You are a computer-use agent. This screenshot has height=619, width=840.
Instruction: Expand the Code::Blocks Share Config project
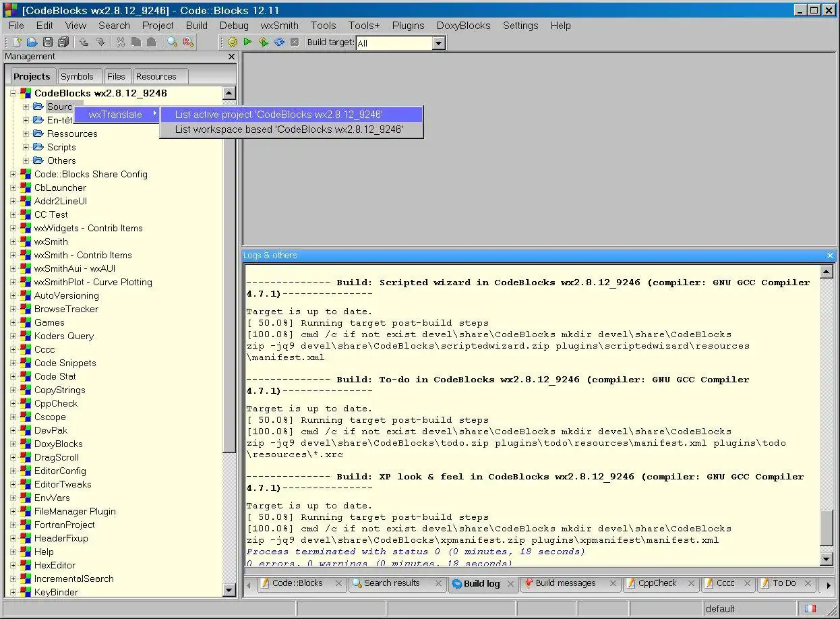(13, 174)
